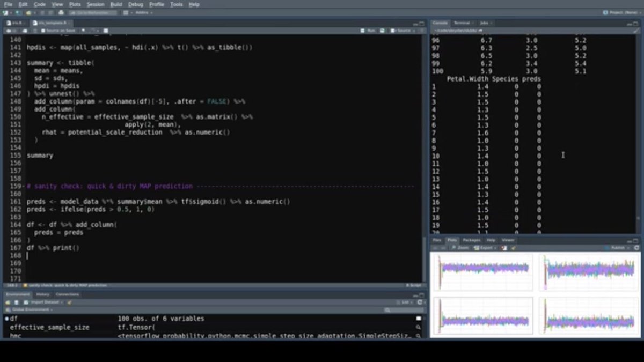Click the top-left trace plot
The image size is (644, 362).
(483, 273)
